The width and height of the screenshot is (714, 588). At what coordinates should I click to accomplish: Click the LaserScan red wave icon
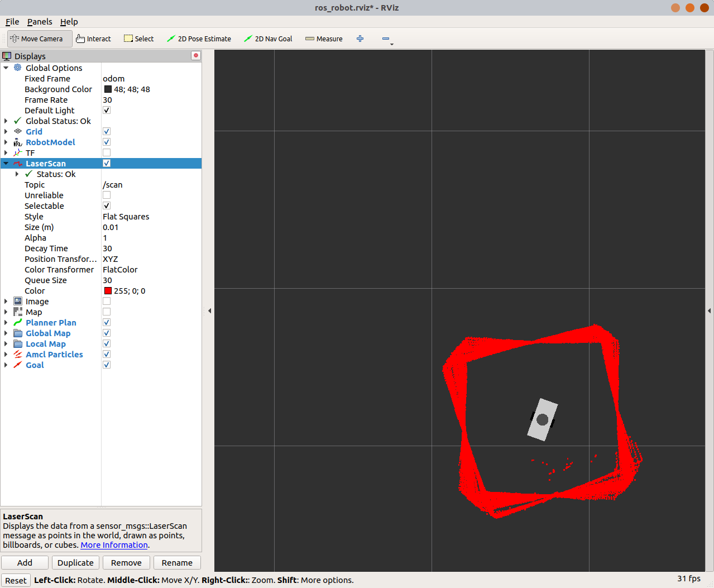click(x=18, y=163)
